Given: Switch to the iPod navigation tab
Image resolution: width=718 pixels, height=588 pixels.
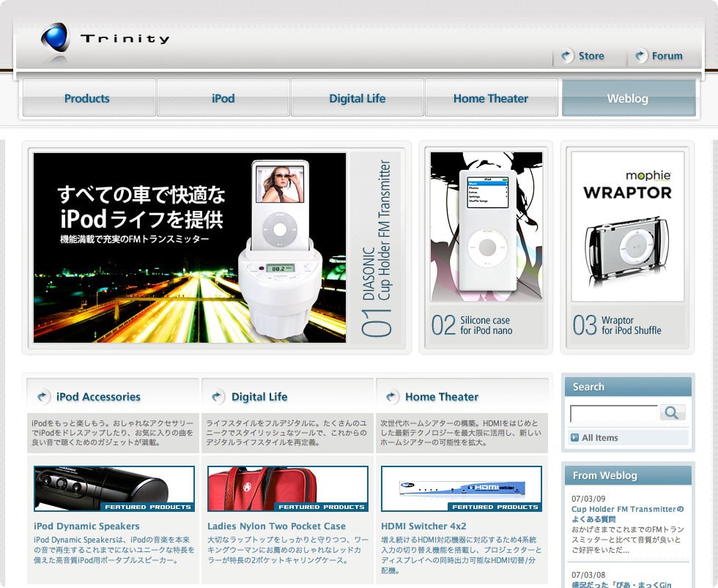Looking at the screenshot, I should coord(223,98).
